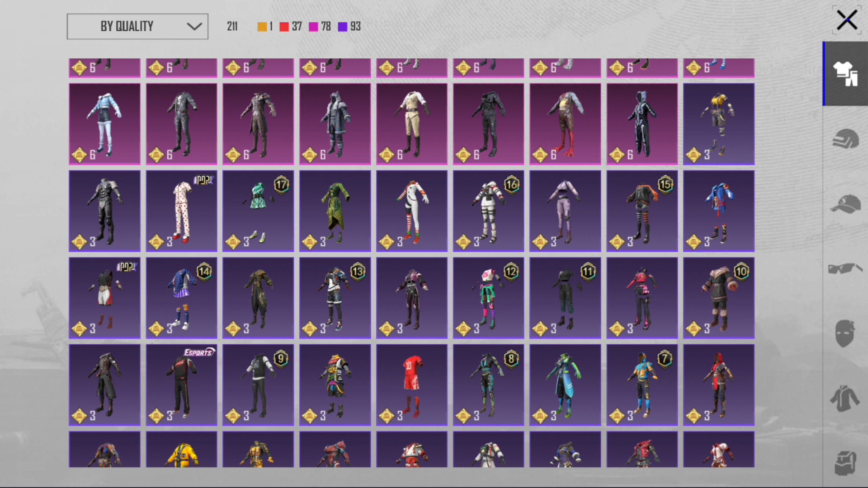The height and width of the screenshot is (488, 868).
Task: Select the cream safari outfit with boots
Action: point(412,124)
